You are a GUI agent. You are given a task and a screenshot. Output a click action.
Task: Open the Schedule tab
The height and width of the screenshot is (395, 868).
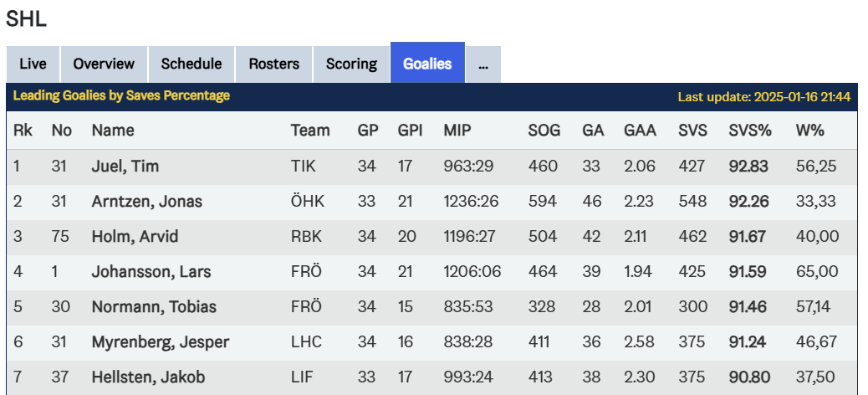click(x=191, y=64)
